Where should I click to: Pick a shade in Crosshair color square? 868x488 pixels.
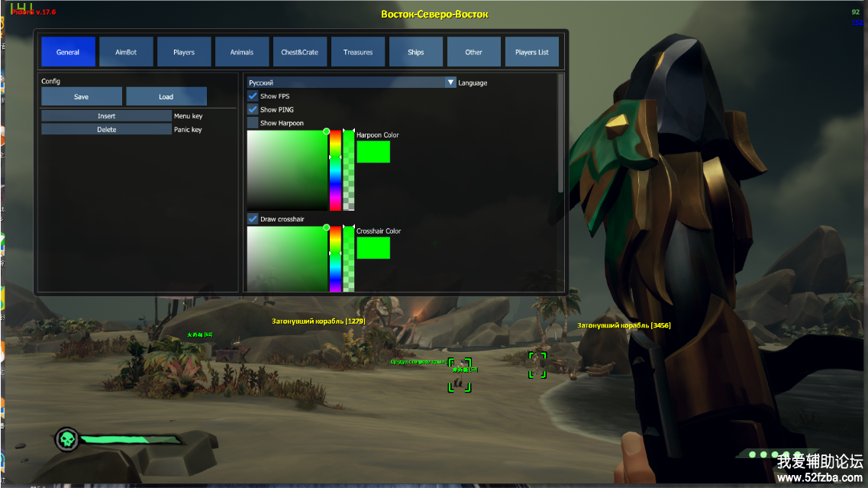[287, 259]
